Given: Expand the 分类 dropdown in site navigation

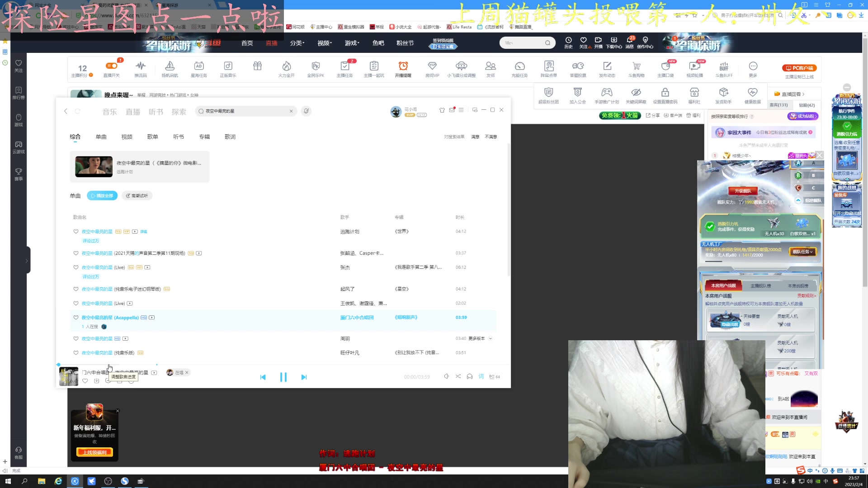Looking at the screenshot, I should tap(297, 43).
